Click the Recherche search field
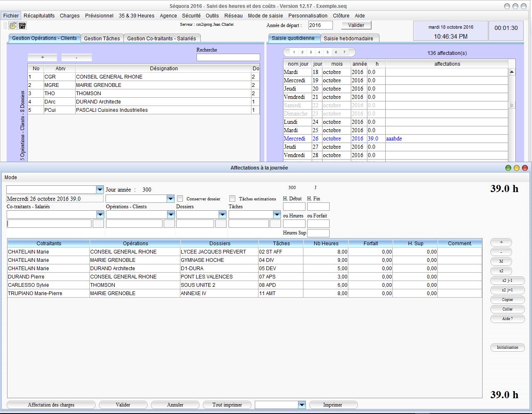 [228, 57]
